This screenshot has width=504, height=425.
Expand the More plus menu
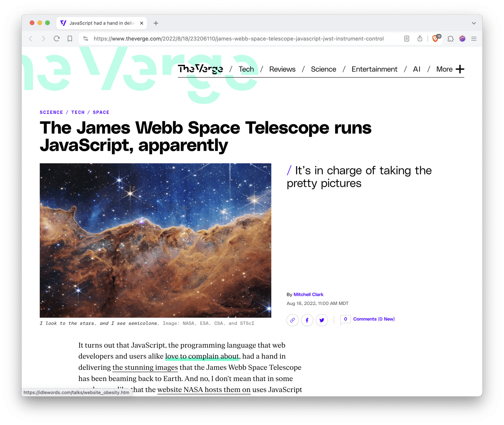click(450, 69)
